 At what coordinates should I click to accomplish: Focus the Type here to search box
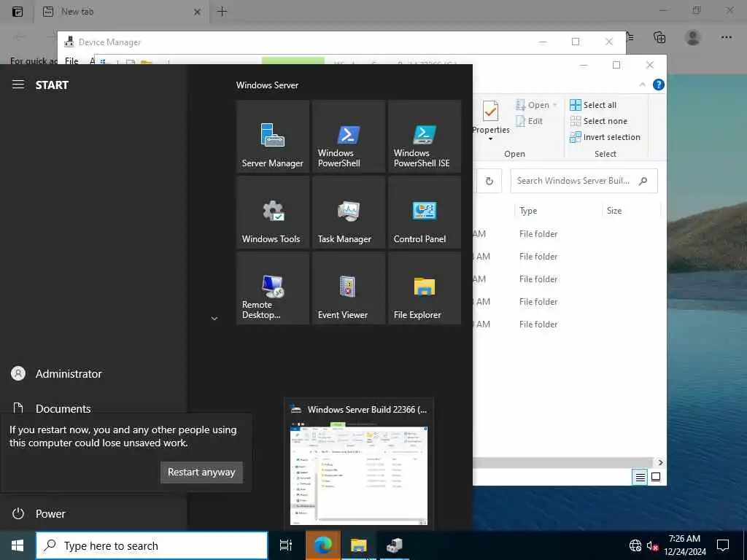tap(152, 545)
